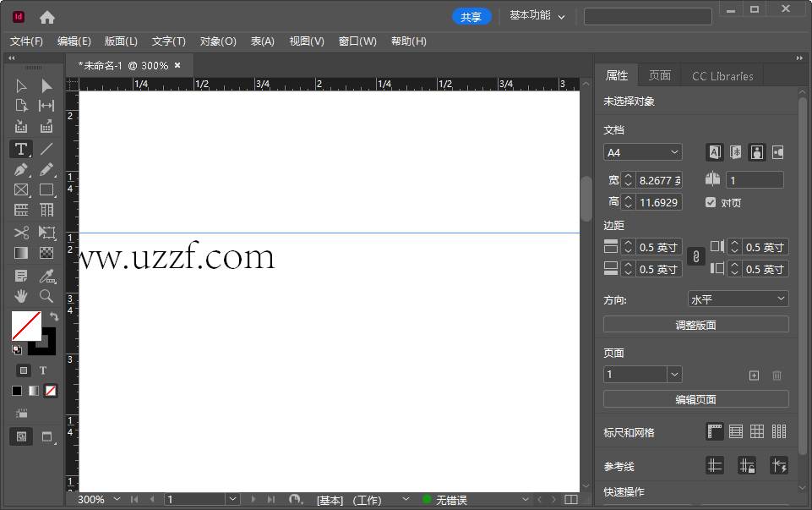Toggle show rulers icon in 标尺和网格

(x=715, y=431)
